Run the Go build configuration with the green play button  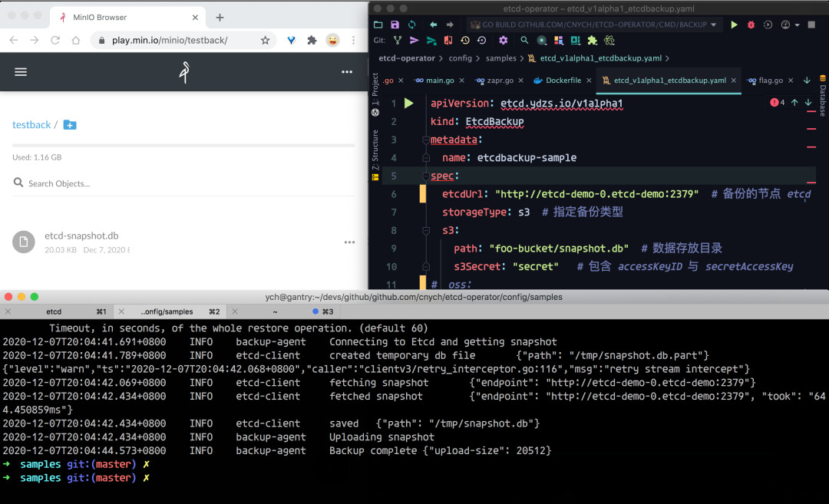735,25
